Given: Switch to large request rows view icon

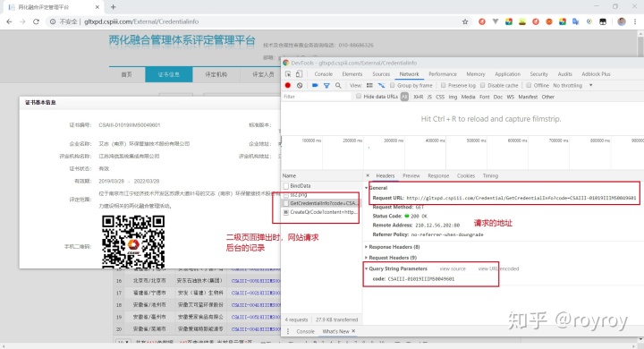Looking at the screenshot, I should click(x=369, y=86).
